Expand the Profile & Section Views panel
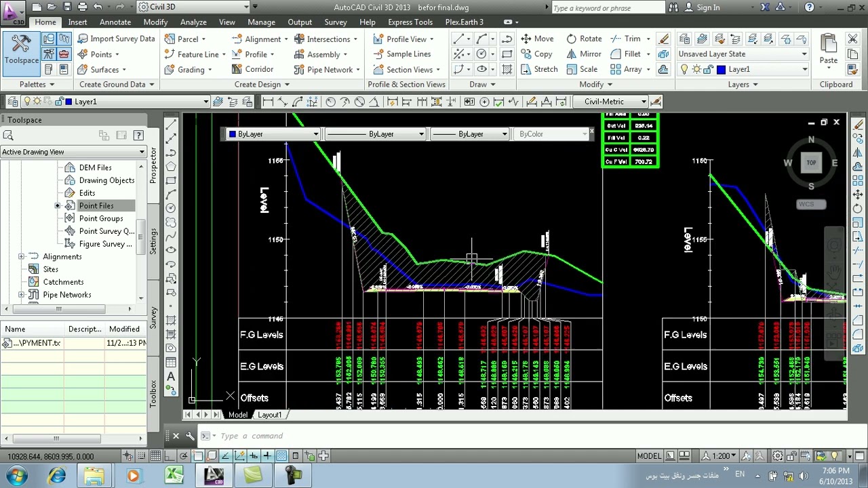Image resolution: width=868 pixels, height=488 pixels. tap(406, 85)
